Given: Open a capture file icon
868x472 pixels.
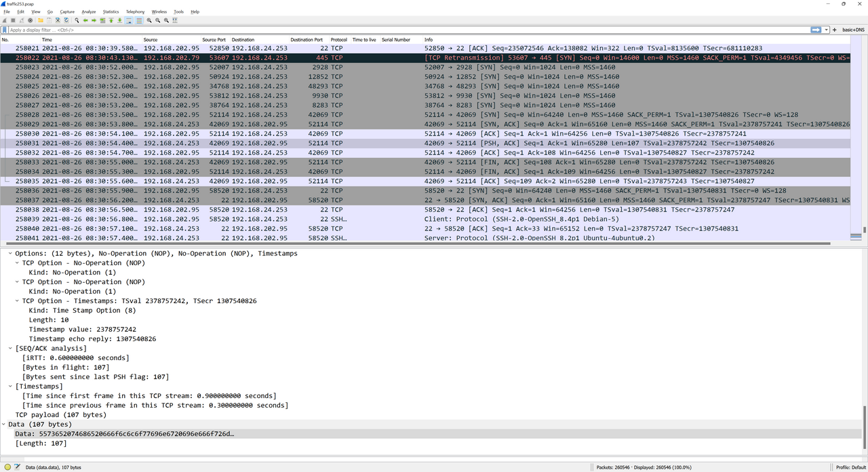Looking at the screenshot, I should pyautogui.click(x=40, y=20).
